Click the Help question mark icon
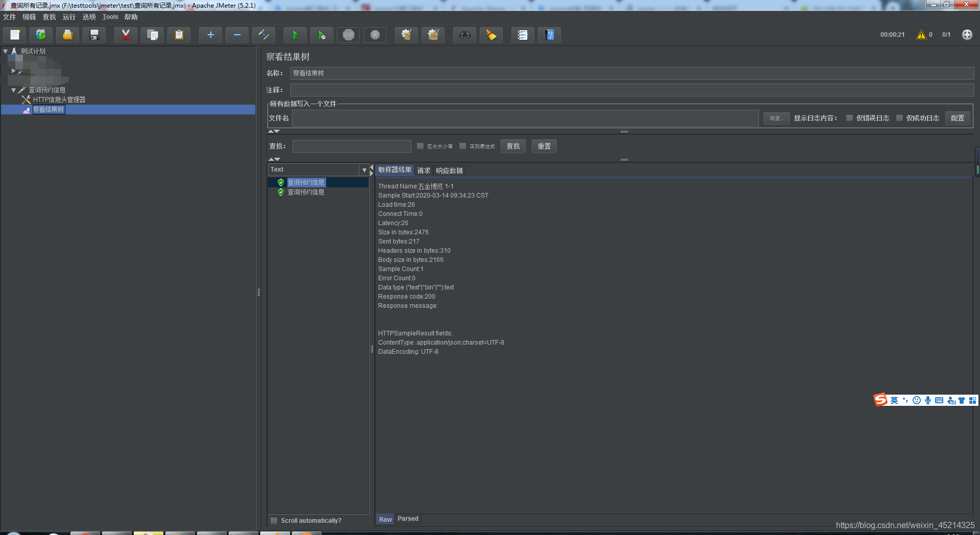Image resolution: width=980 pixels, height=535 pixels. 550,35
